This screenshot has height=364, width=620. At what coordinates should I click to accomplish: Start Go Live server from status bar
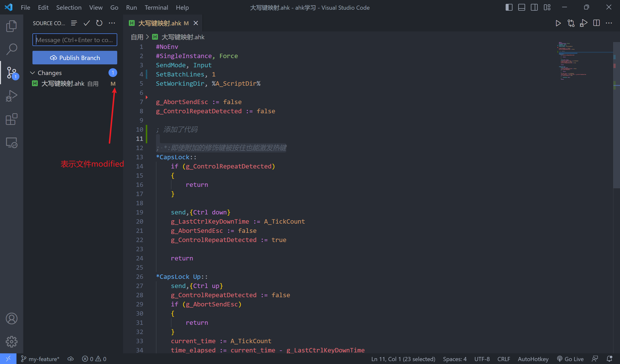click(570, 359)
